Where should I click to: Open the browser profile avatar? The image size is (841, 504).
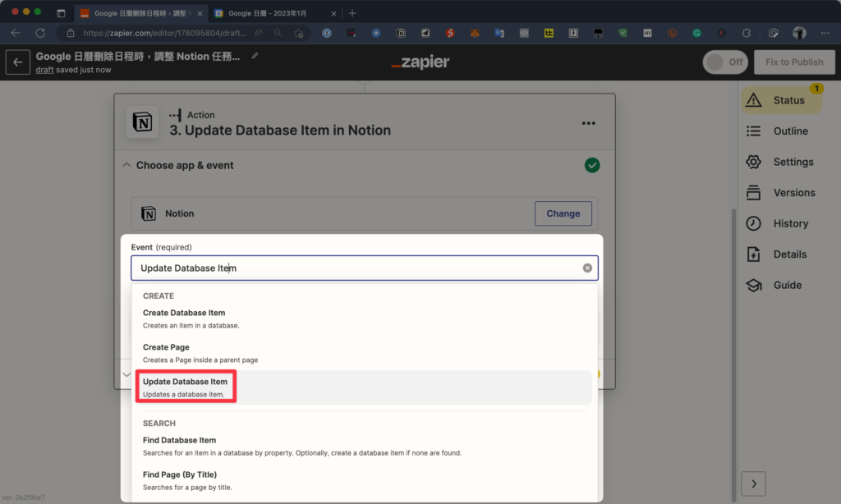(x=799, y=33)
